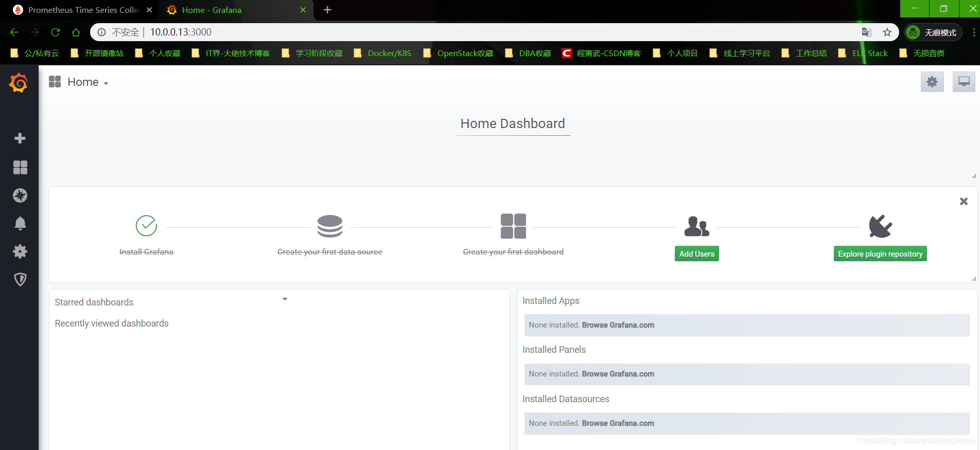Open the 公/私有云 bookmark folder
980x450 pixels.
(34, 53)
